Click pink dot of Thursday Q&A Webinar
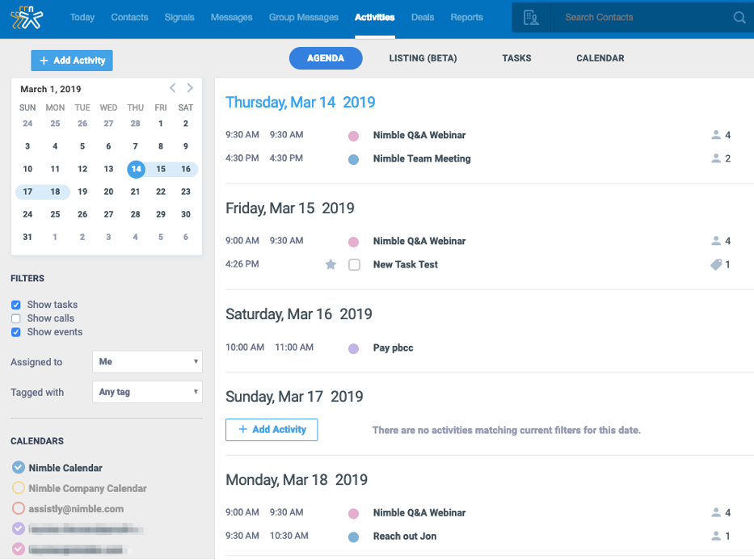Viewport: 754px width, 560px height. click(353, 136)
